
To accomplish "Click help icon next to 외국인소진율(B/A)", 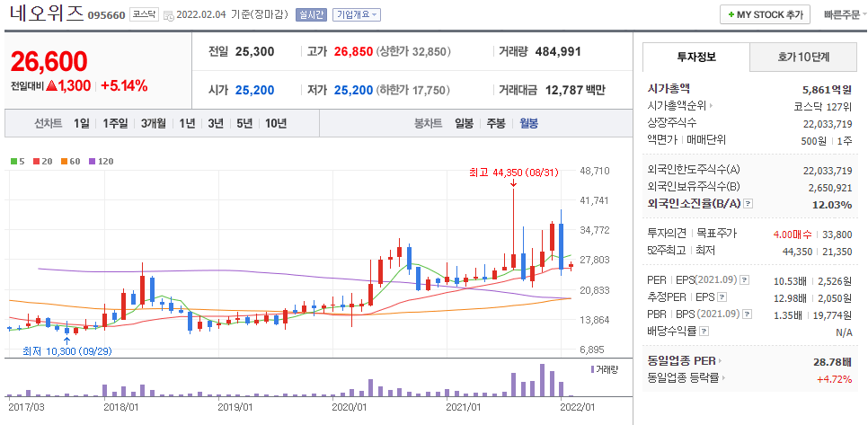I will (x=748, y=204).
